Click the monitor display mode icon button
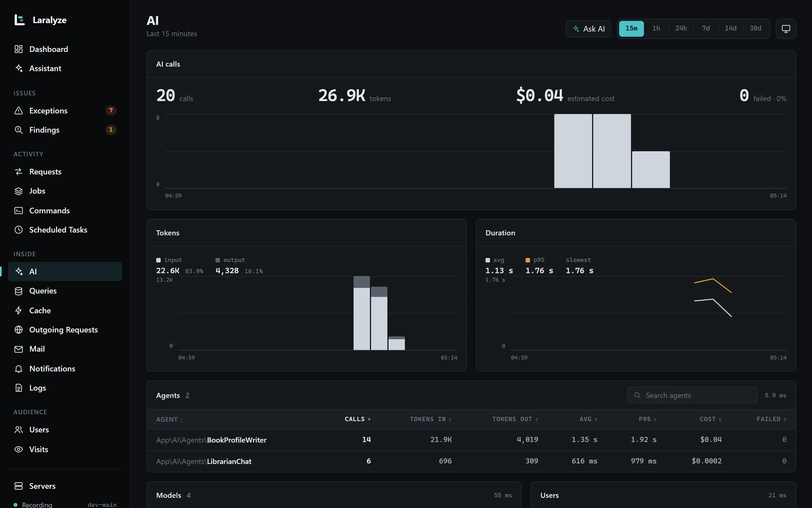Viewport: 812px width, 508px height. coord(786,29)
